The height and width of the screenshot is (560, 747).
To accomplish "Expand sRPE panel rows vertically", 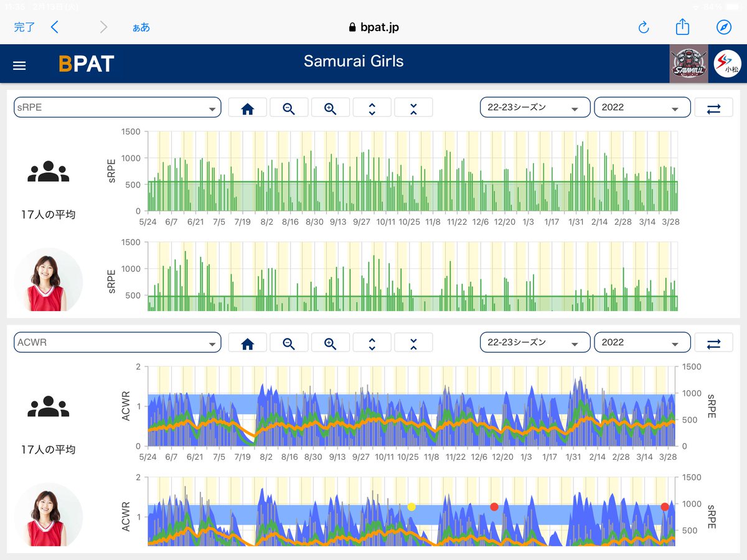I will tap(372, 108).
